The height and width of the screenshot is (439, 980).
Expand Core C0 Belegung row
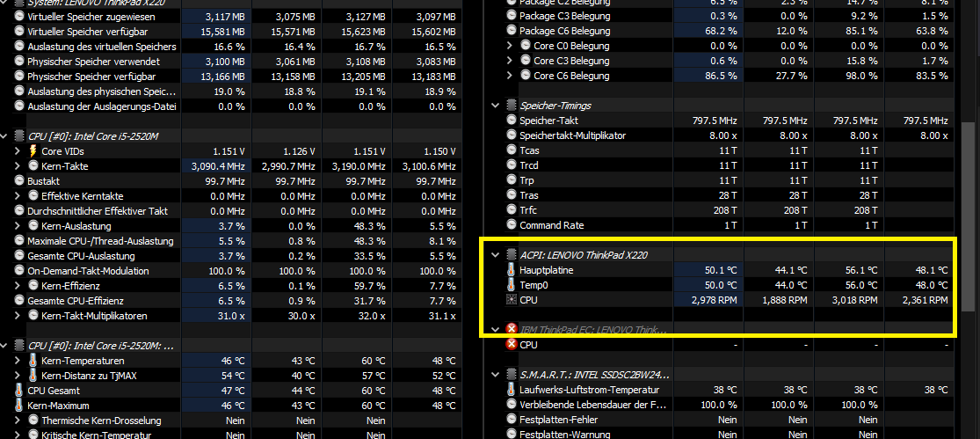tap(510, 46)
